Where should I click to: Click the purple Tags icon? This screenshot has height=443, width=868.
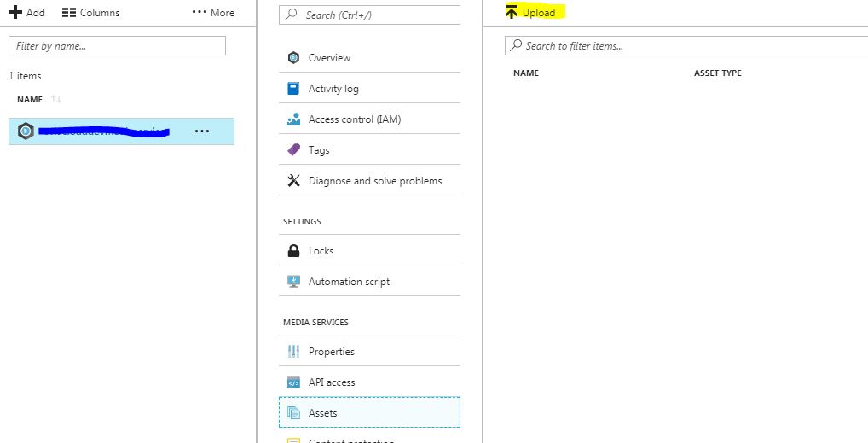click(x=293, y=150)
